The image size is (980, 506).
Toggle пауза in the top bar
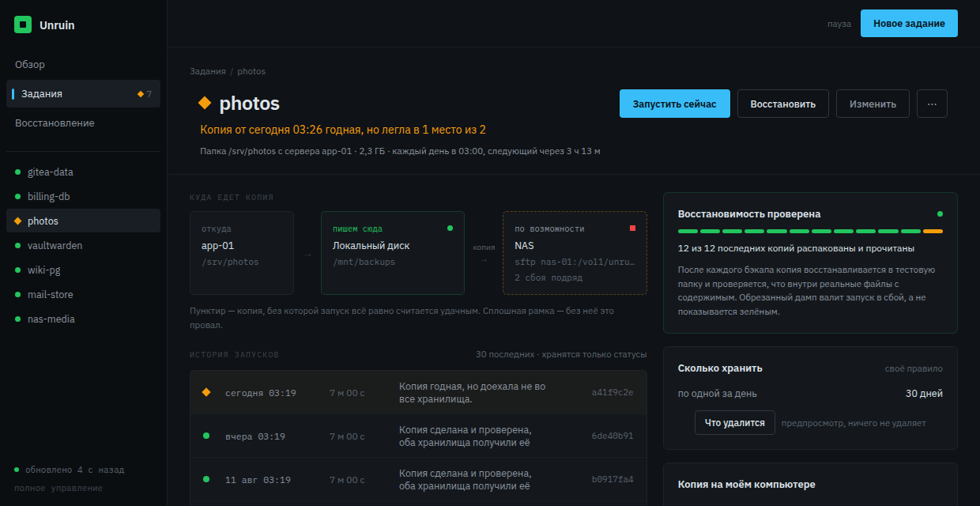pos(839,24)
